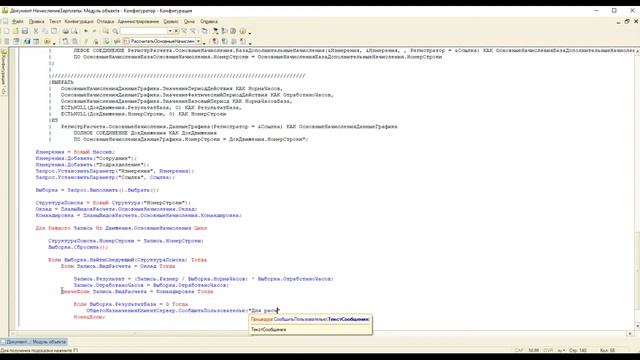Click the magnifier icon beside search field

[x=116, y=31]
